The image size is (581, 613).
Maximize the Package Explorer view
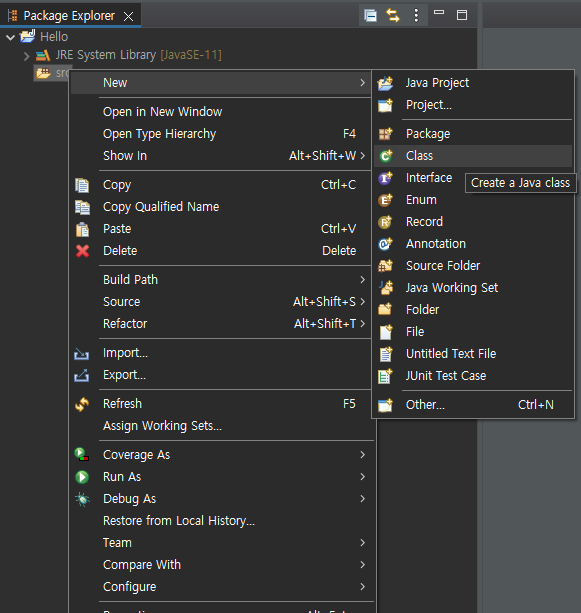(462, 15)
